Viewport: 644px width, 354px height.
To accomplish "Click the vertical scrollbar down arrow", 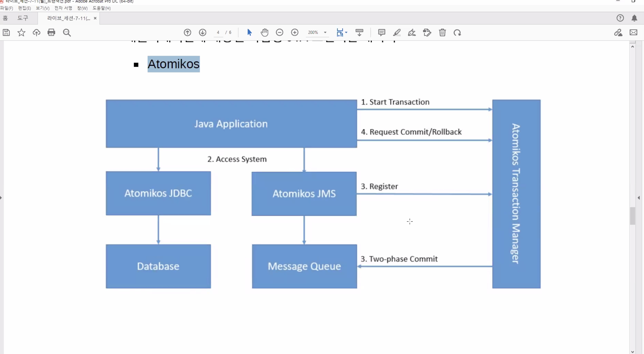I will [632, 351].
